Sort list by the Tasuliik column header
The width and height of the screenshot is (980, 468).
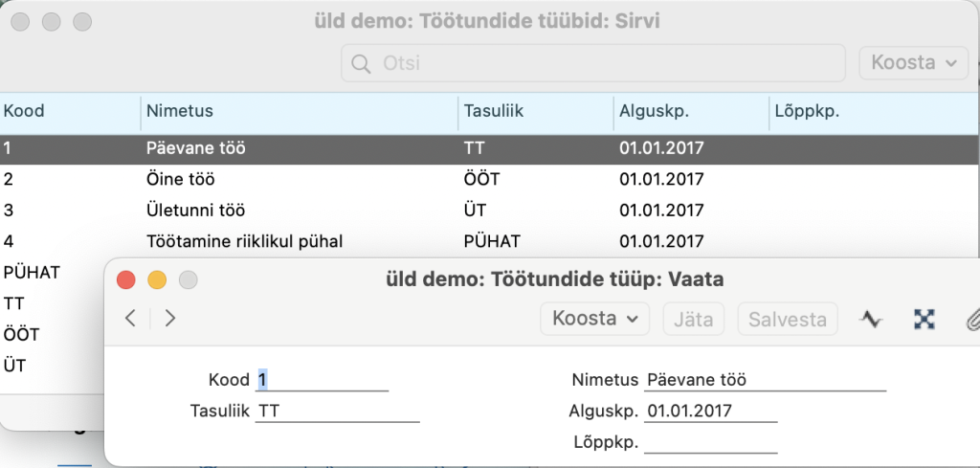tap(494, 112)
